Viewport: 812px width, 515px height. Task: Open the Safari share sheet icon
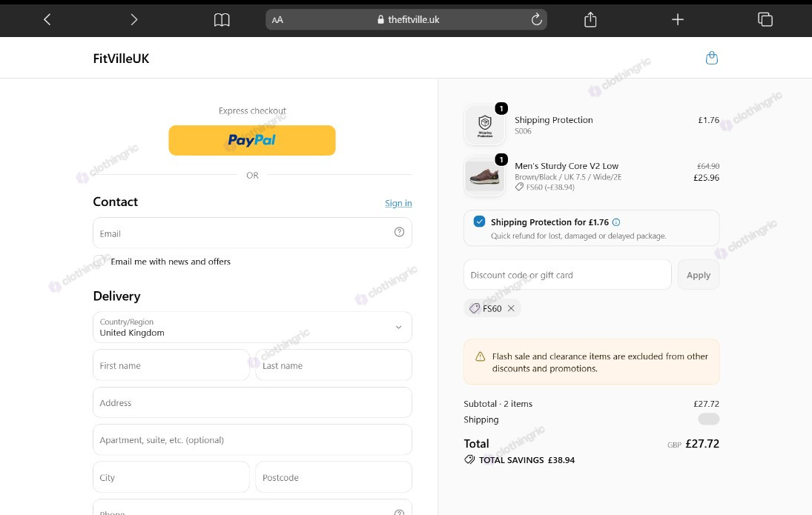tap(590, 20)
